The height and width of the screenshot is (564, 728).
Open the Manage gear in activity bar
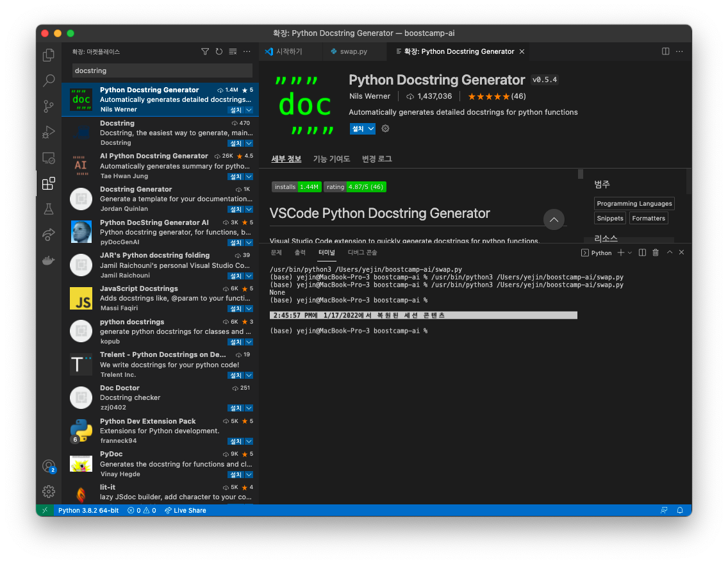49,492
